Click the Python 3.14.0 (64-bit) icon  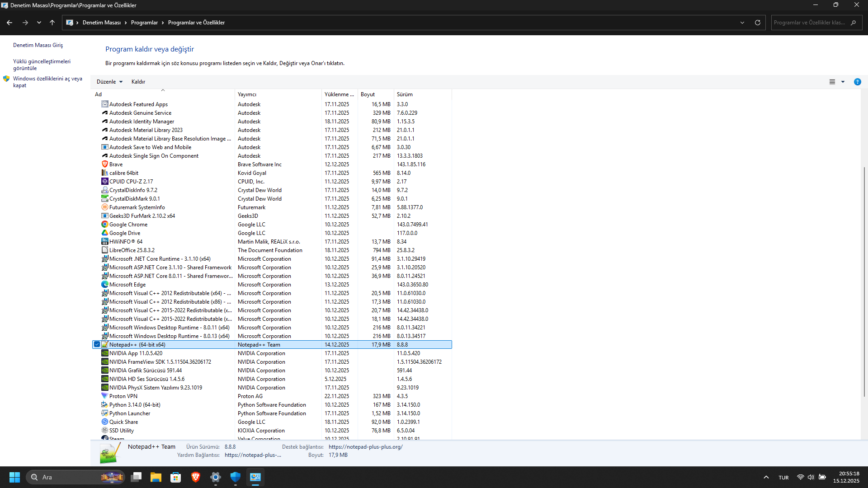click(105, 405)
